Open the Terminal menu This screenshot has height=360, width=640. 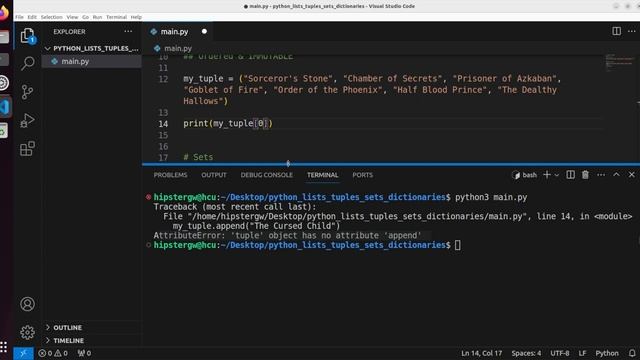pyautogui.click(x=116, y=17)
